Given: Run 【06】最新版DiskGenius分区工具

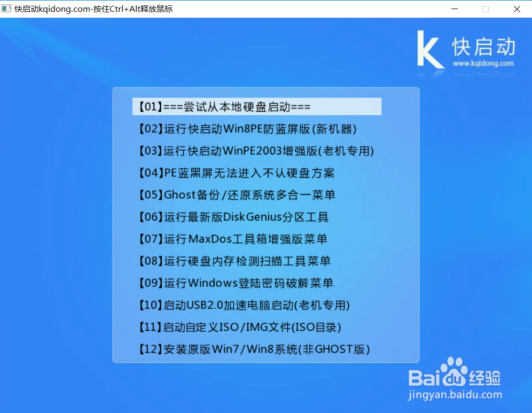Looking at the screenshot, I should 231,217.
